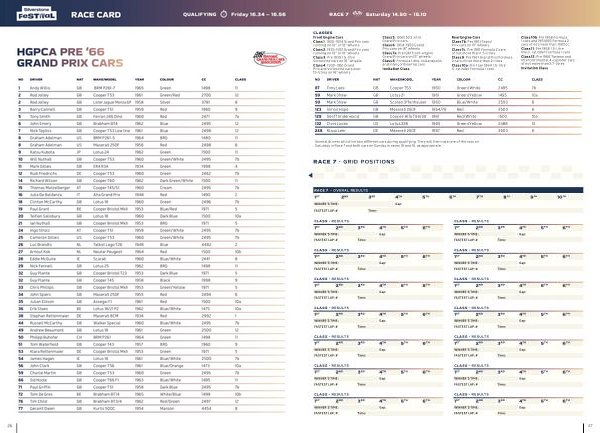Image resolution: width=600 pixels, height=433 pixels.
Task: Select driver name 'Rudi Friedrichs'
Action: click(43, 174)
